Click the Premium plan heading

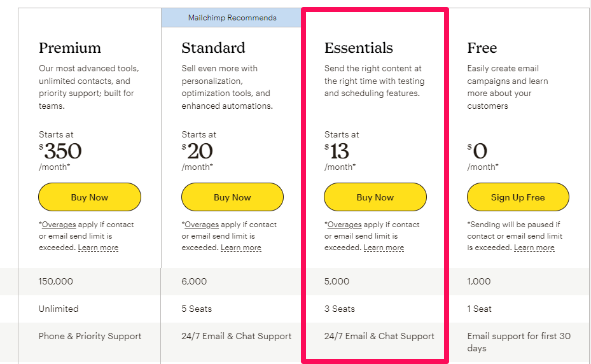(70, 48)
